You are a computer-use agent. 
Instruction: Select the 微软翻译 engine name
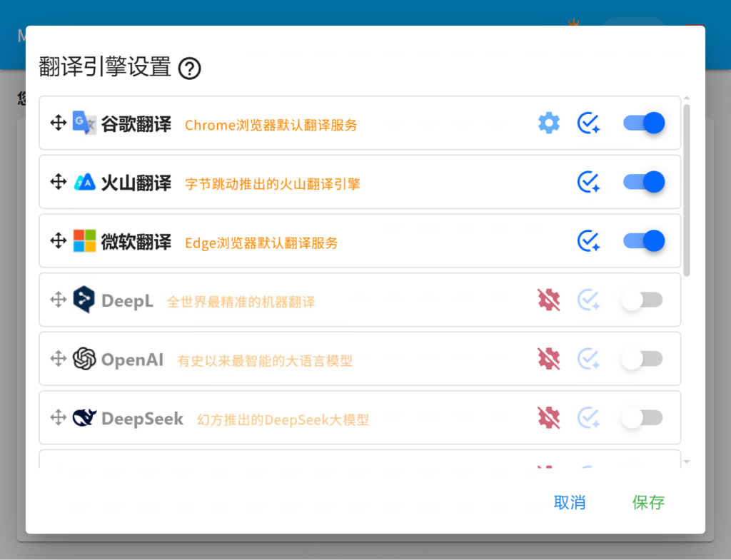136,243
